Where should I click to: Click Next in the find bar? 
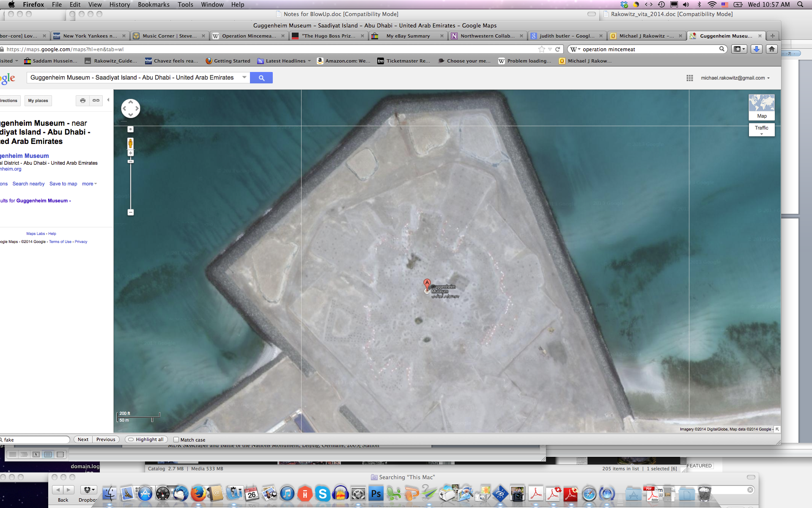tap(83, 439)
